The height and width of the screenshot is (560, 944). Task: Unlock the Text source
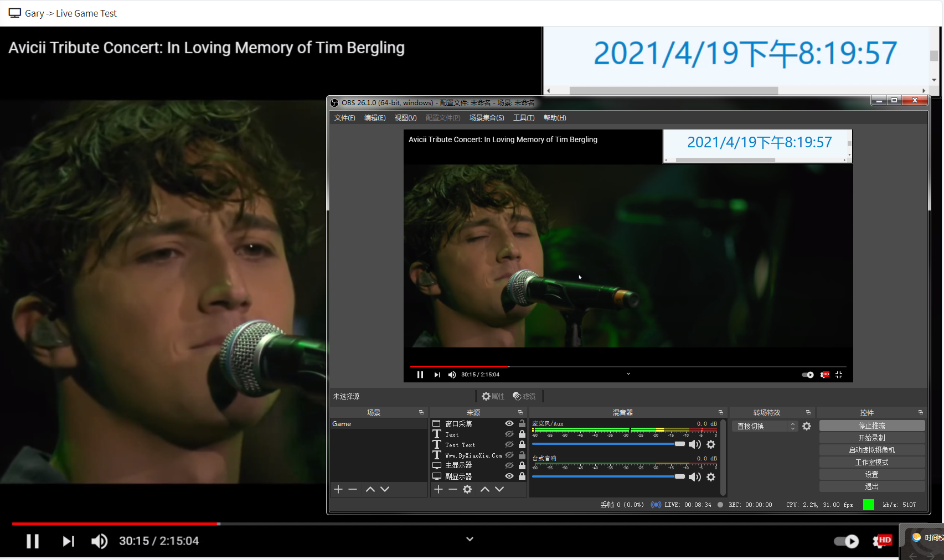[x=522, y=434]
